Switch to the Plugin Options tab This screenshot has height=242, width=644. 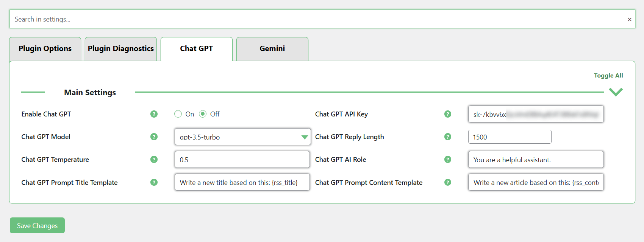coord(45,49)
